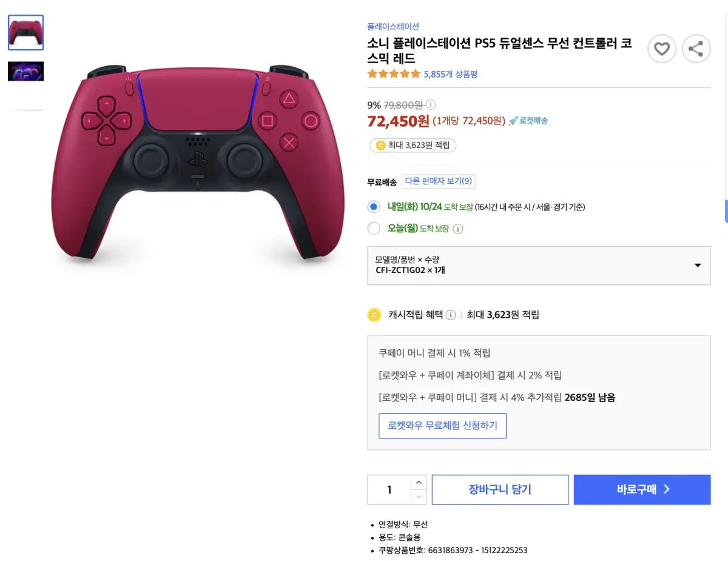Viewport: 728px width, 561px height.
Task: Increase quantity with the up stepper arrow
Action: point(419,482)
